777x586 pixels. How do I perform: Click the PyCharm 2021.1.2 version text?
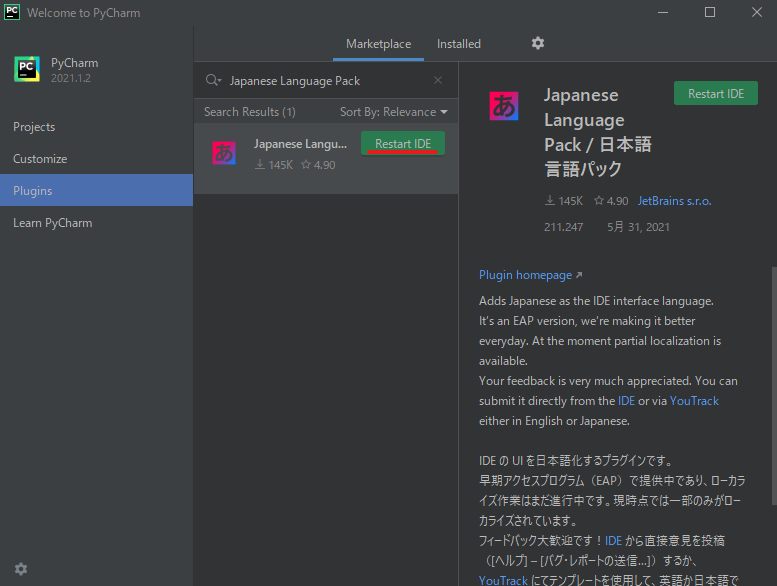[x=71, y=78]
